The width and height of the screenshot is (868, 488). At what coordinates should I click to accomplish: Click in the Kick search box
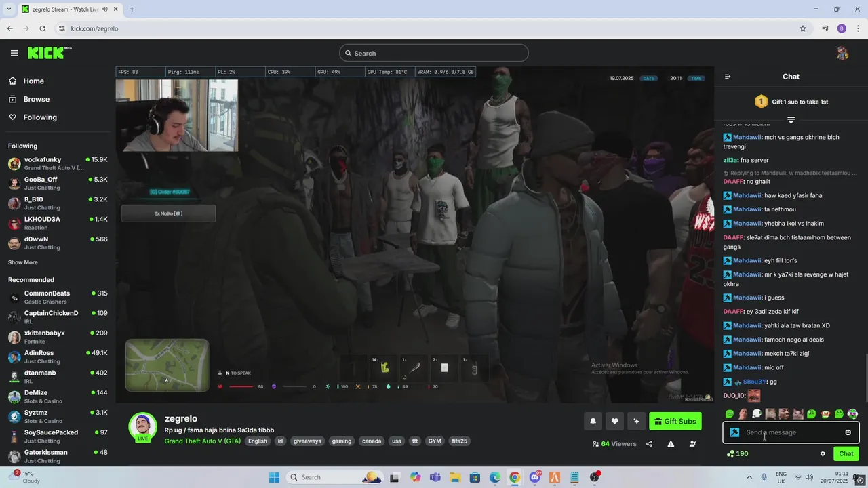click(434, 53)
